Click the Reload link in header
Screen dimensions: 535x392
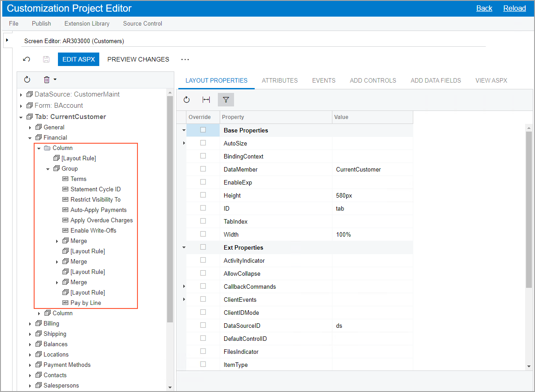click(x=514, y=8)
